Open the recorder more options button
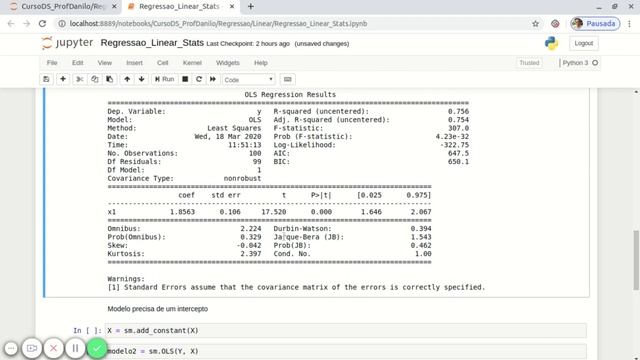The height and width of the screenshot is (360, 640). click(x=11, y=348)
